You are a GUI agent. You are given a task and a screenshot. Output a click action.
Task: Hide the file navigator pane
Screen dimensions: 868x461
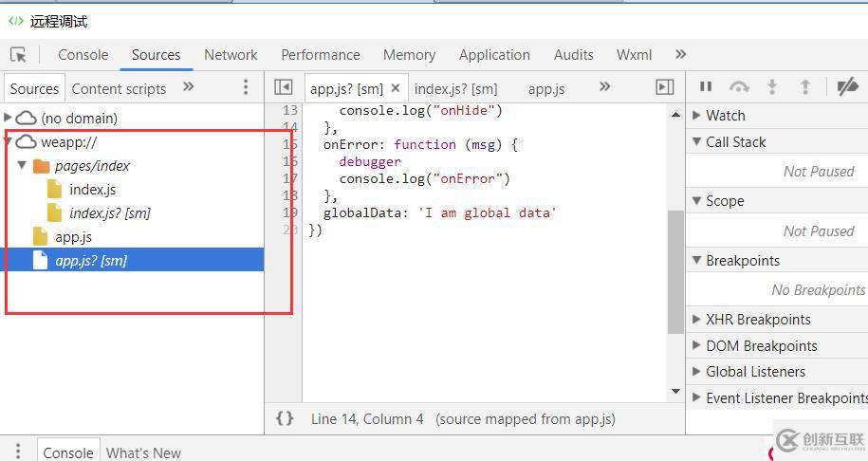283,87
